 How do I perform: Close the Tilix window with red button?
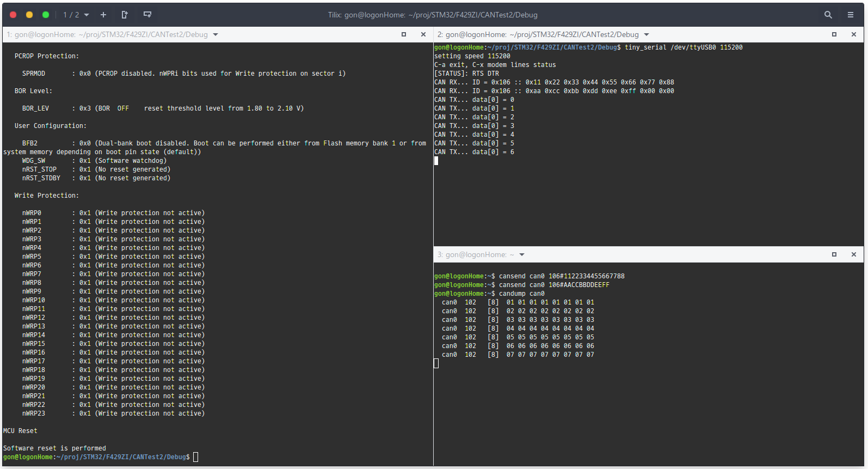[x=13, y=15]
